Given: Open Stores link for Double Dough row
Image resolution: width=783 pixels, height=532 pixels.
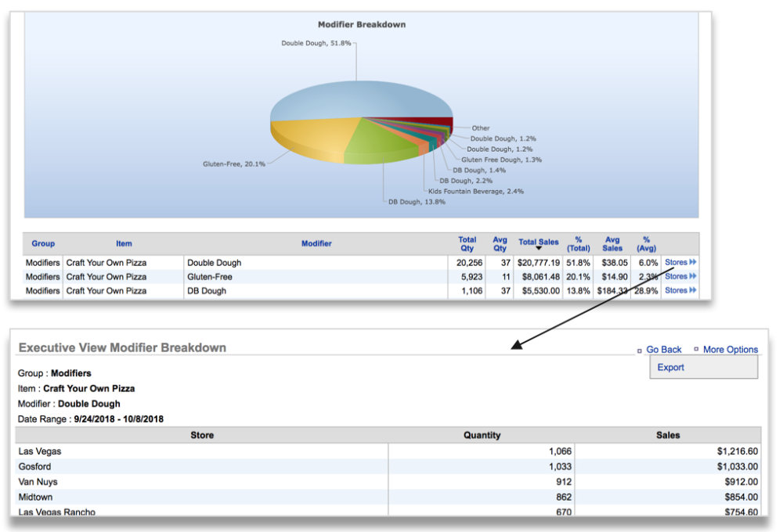Looking at the screenshot, I should tap(680, 262).
